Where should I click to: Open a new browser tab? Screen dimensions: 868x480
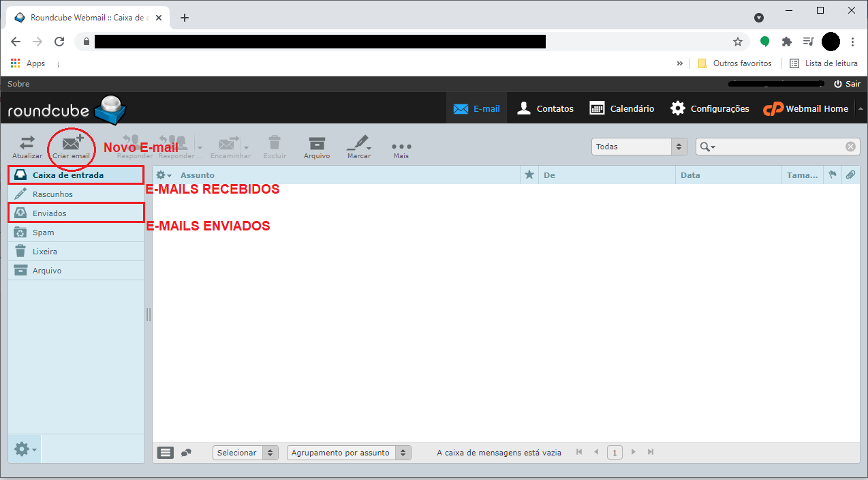coord(185,18)
